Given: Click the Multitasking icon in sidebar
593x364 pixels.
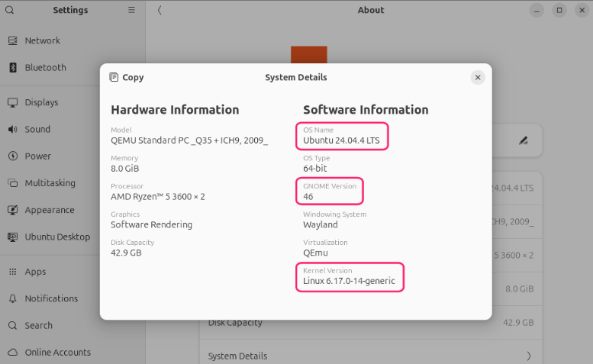Looking at the screenshot, I should [x=12, y=183].
